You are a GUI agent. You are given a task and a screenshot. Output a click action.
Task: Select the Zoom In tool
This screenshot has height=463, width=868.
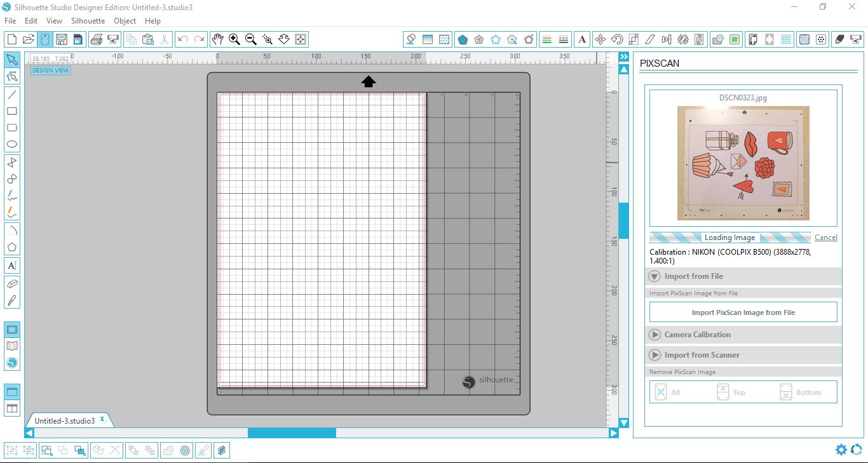point(234,39)
